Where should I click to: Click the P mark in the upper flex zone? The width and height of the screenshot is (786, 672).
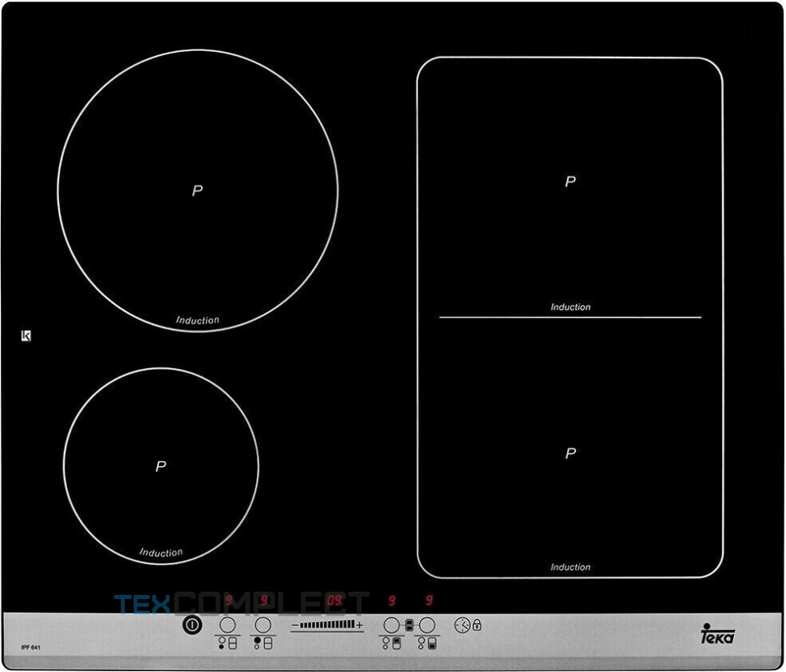pos(570,181)
